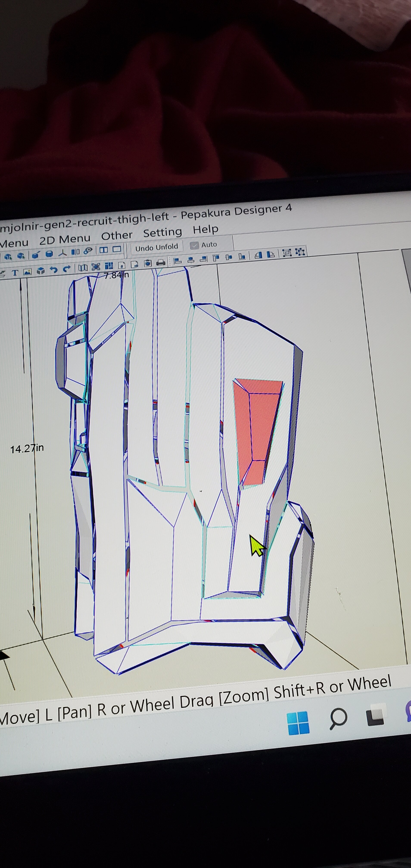Viewport: 411px width, 868px height.
Task: Open the Help menu
Action: [x=205, y=229]
